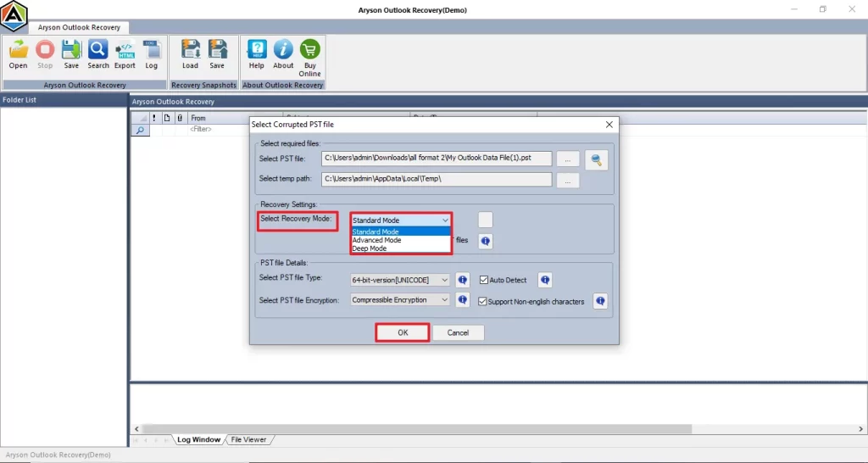The width and height of the screenshot is (868, 463).
Task: Click the scroll right arrow of log pane
Action: 861,429
